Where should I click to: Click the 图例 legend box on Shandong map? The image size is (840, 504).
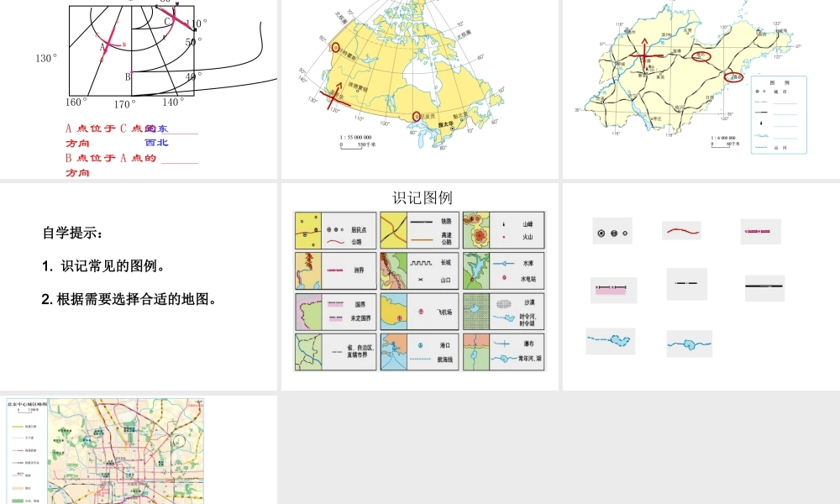779,115
